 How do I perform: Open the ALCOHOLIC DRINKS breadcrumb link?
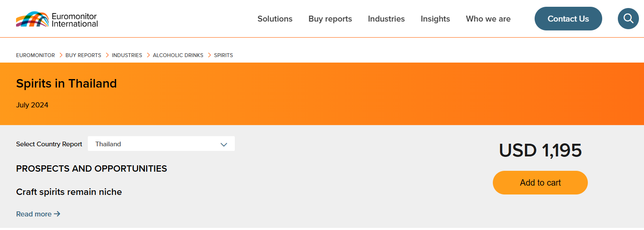pyautogui.click(x=178, y=55)
